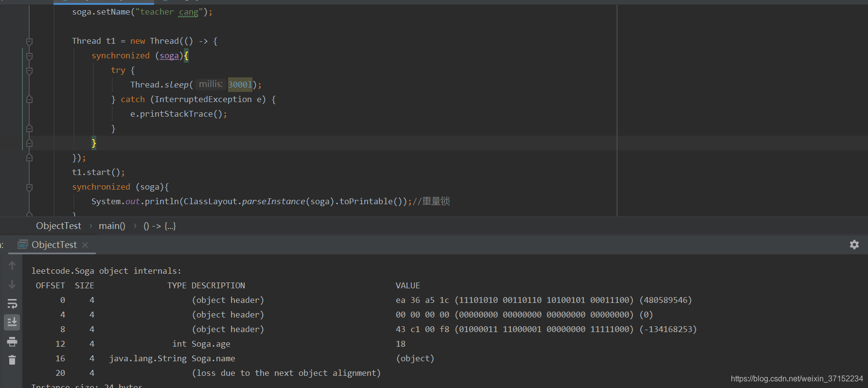
Task: Click "(loss due to the next object alignment)"
Action: coord(286,373)
